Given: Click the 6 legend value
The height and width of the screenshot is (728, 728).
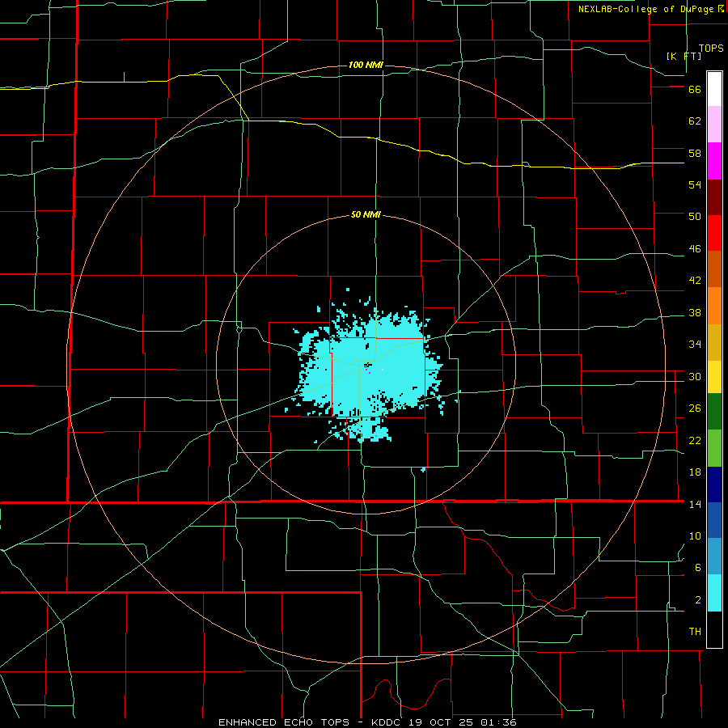Looking at the screenshot, I should pyautogui.click(x=698, y=567).
